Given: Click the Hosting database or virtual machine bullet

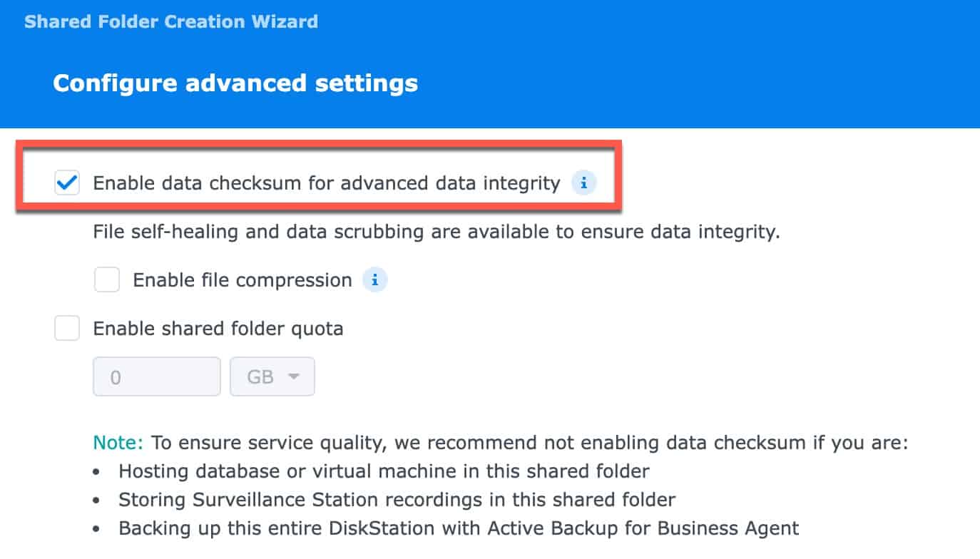Looking at the screenshot, I should pyautogui.click(x=384, y=471).
